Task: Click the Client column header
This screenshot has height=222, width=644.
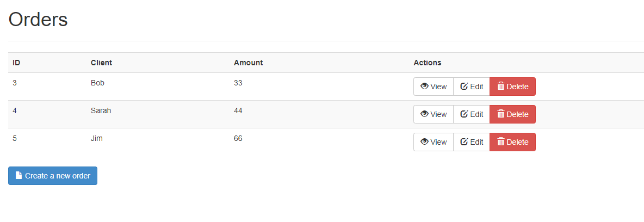Action: 101,63
